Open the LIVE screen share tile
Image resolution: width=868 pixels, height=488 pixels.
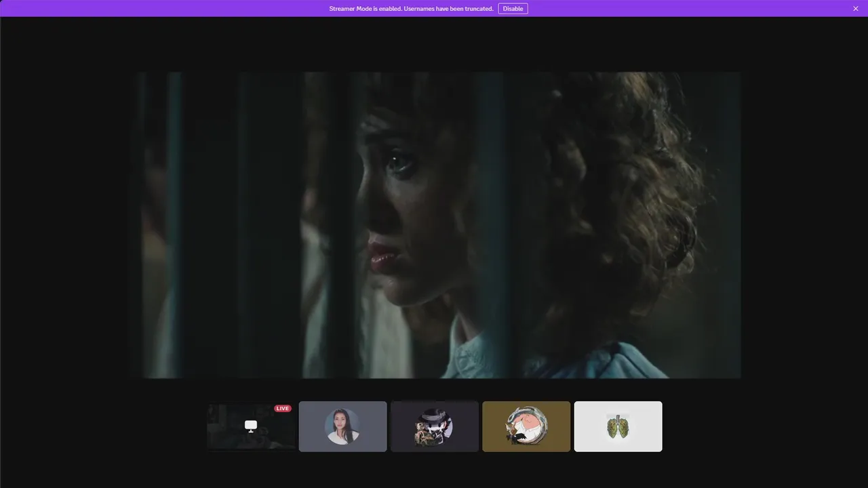251,426
